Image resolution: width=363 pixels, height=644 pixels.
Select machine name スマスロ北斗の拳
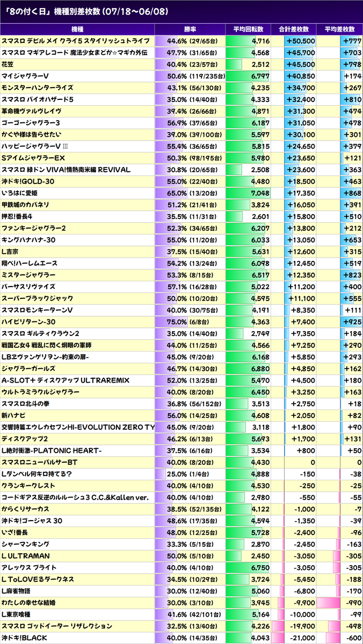click(x=27, y=404)
